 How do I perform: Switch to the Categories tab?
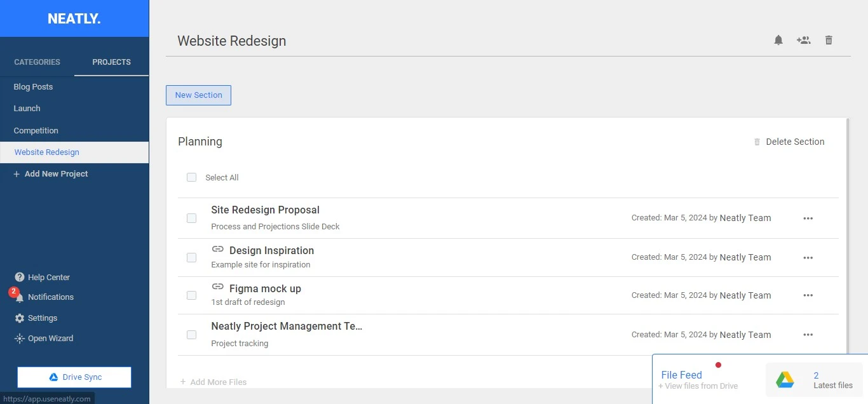37,62
